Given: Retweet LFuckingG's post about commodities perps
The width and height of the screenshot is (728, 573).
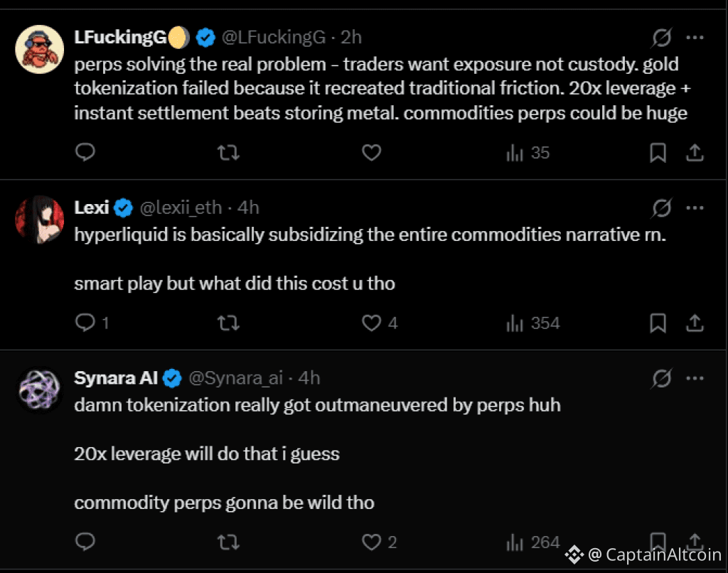Looking at the screenshot, I should (227, 152).
